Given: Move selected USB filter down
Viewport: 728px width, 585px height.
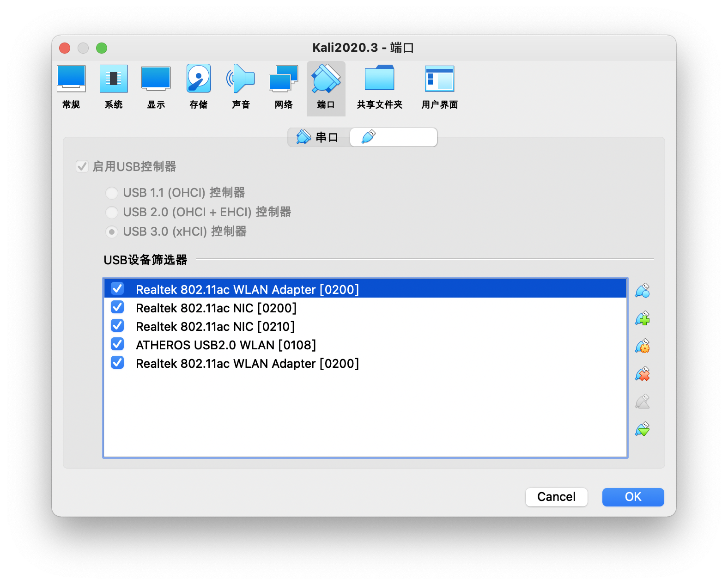Looking at the screenshot, I should (x=642, y=429).
